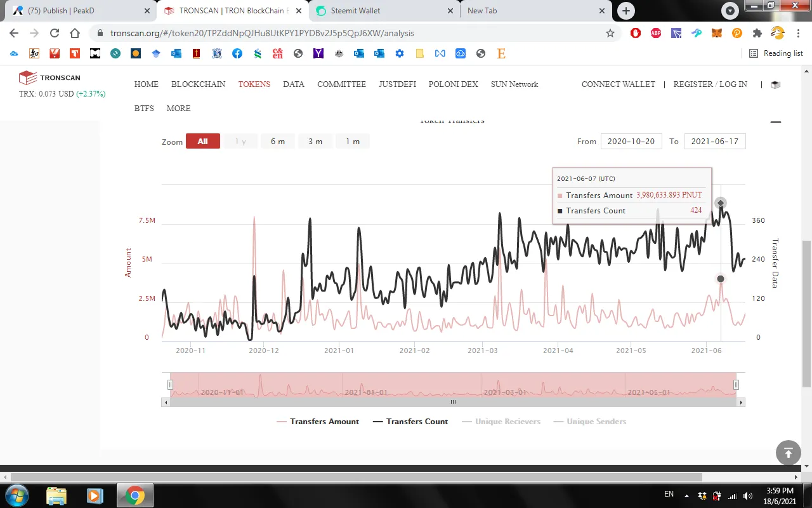Open the BLOCKCHAIN nav menu
This screenshot has width=812, height=508.
(x=198, y=84)
